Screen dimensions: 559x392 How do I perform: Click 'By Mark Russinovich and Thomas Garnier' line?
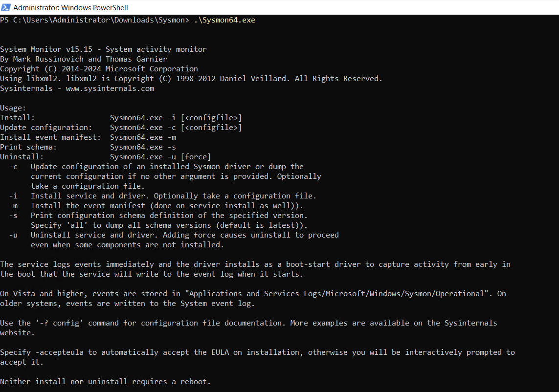tap(84, 59)
